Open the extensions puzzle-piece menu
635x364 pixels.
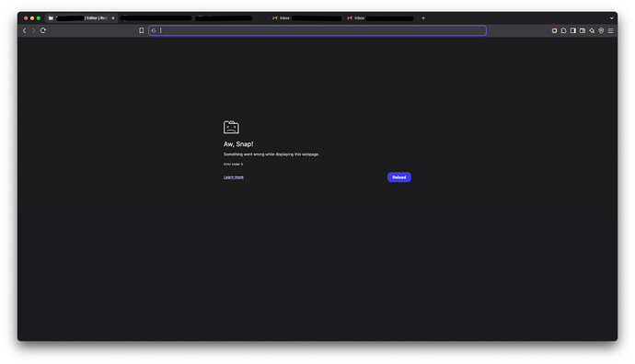tap(564, 30)
